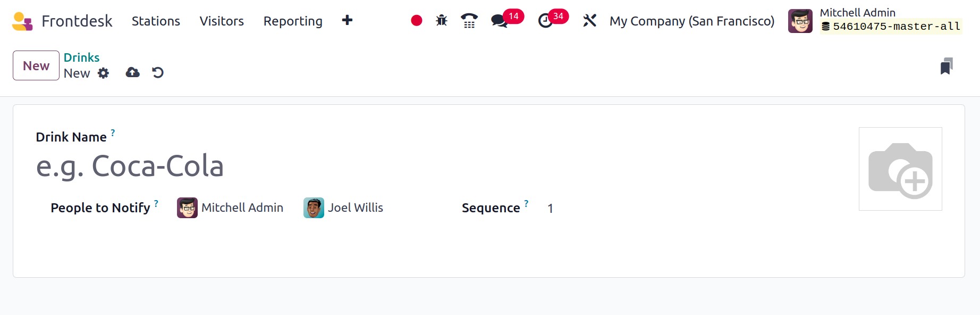Click the New button
The height and width of the screenshot is (315, 980).
coord(36,65)
